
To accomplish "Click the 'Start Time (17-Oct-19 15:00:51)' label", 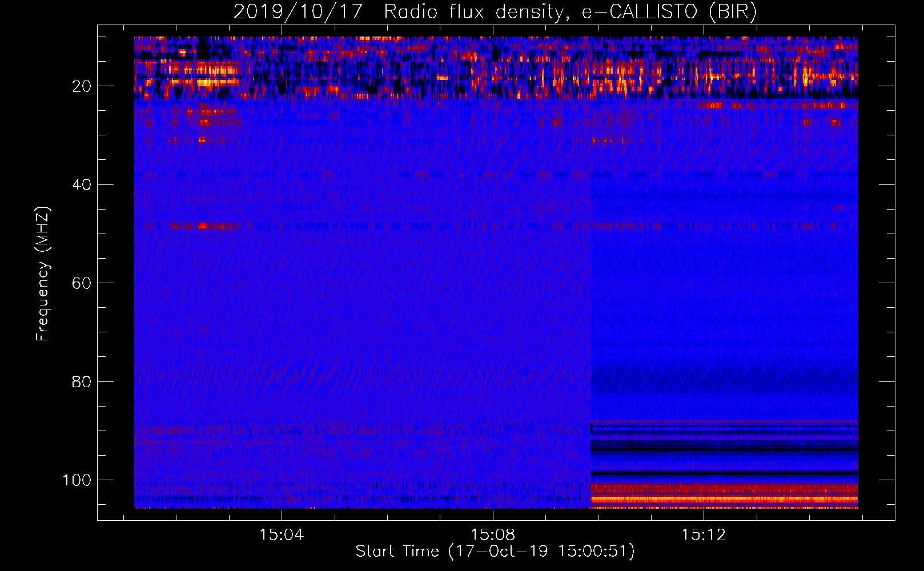I will coord(495,552).
